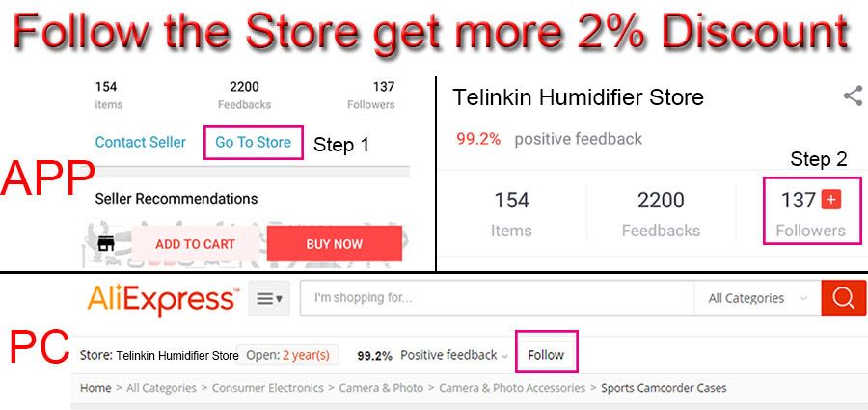Click the orange search magnifier icon
Image resolution: width=868 pixels, height=410 pixels.
click(x=843, y=298)
